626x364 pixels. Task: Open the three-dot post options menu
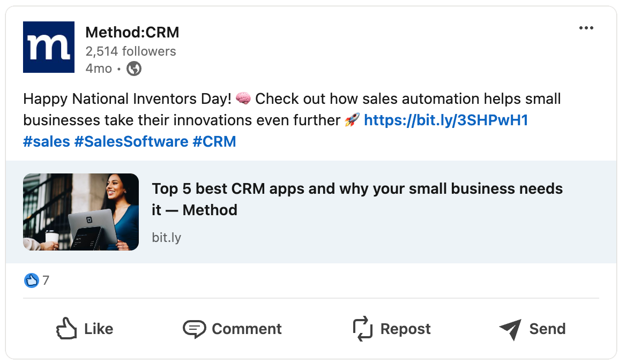coord(586,28)
